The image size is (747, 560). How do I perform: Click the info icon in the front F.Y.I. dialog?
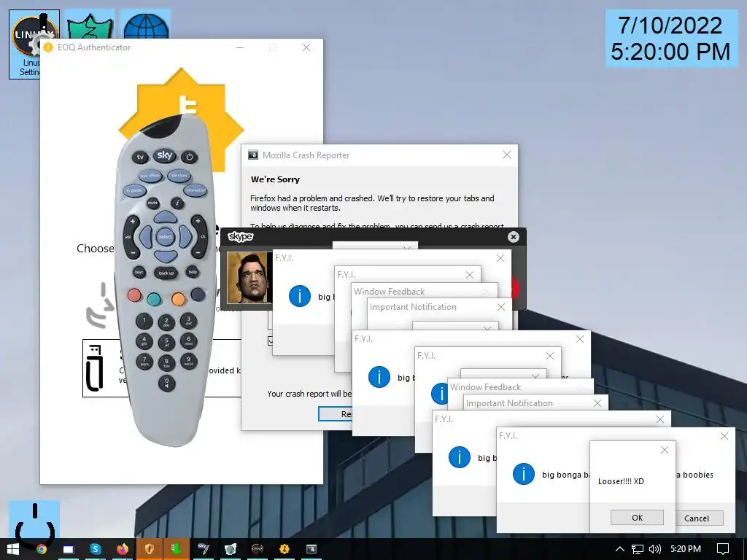523,474
